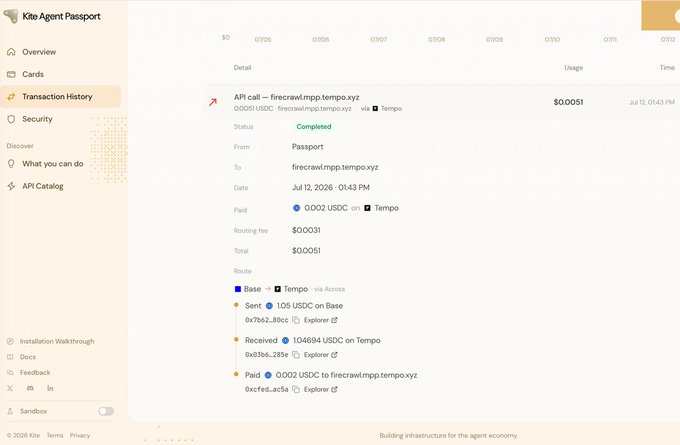Click the USDC icon beside 1.04694 USDC
The height and width of the screenshot is (445, 680).
[x=285, y=340]
